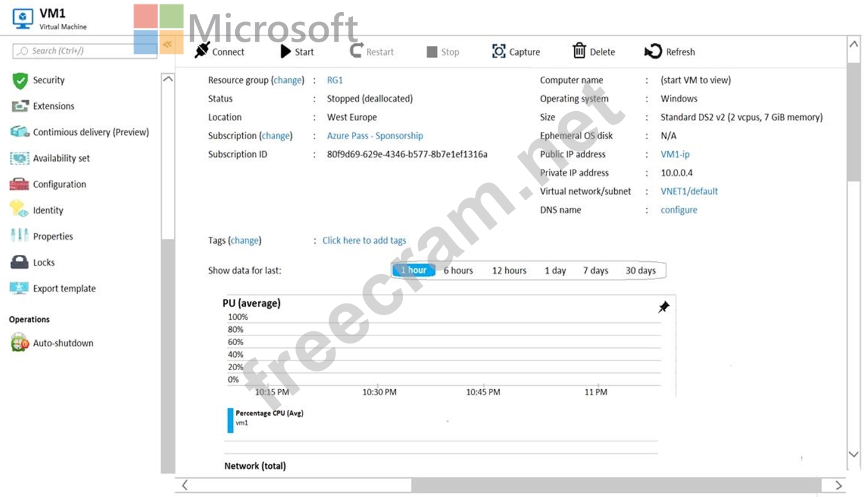Pin the CPU average chart
The width and height of the screenshot is (868, 497).
663,307
